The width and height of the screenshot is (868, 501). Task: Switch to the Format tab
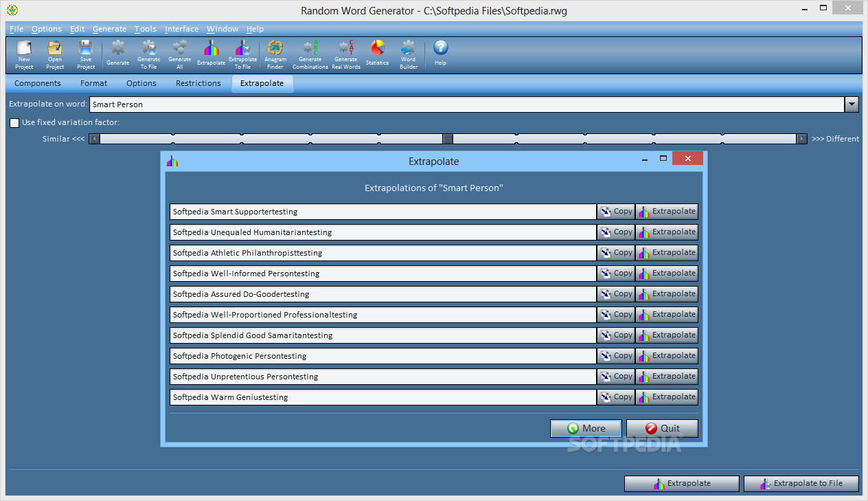94,84
